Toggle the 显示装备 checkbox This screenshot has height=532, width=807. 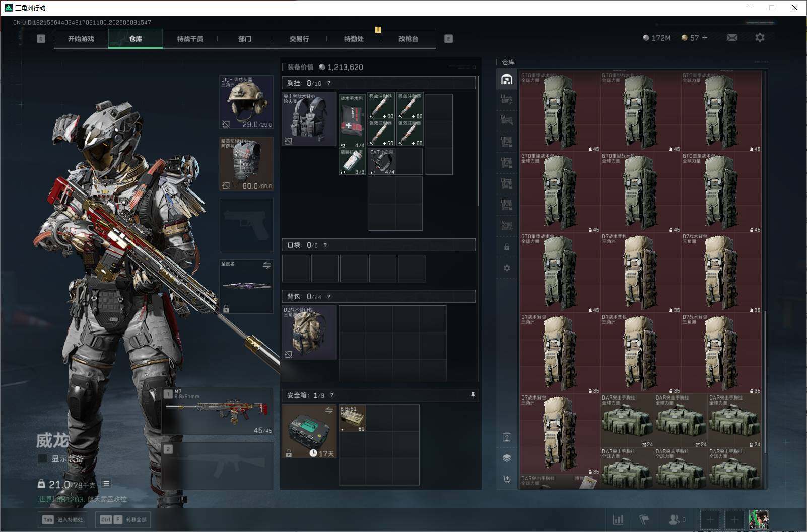43,458
